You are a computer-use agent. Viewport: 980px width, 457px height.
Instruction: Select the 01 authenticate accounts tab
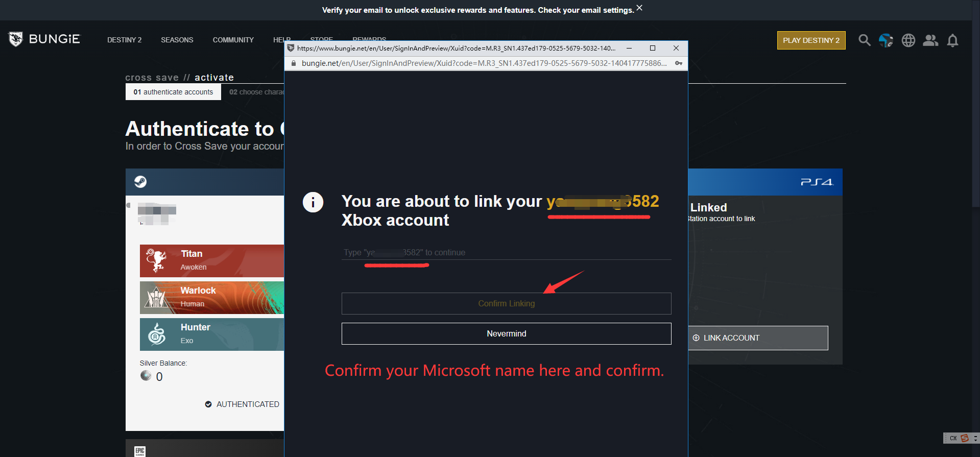click(x=173, y=92)
